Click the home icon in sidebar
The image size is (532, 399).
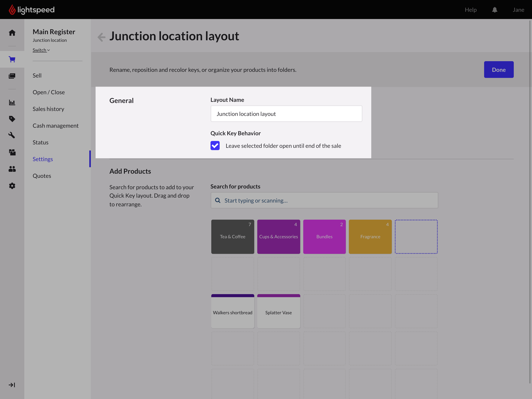click(12, 33)
